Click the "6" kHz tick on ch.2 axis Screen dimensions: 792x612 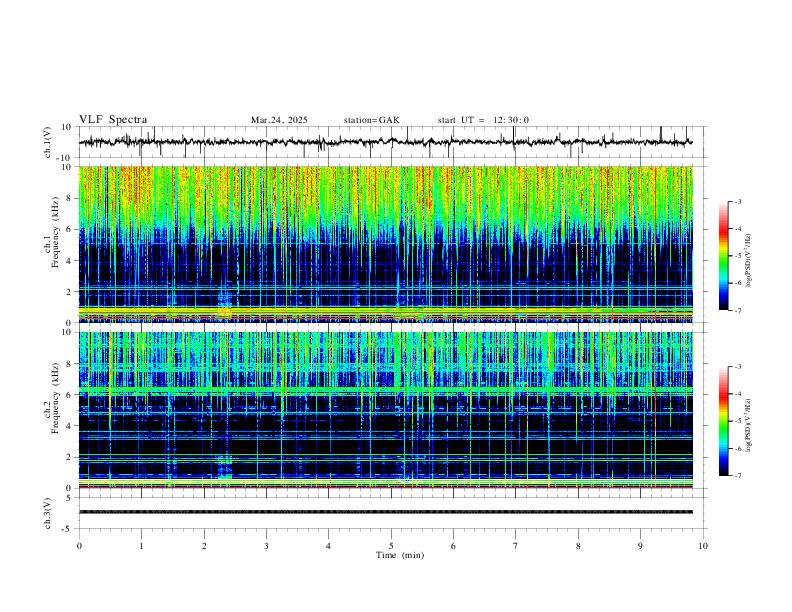[x=69, y=395]
